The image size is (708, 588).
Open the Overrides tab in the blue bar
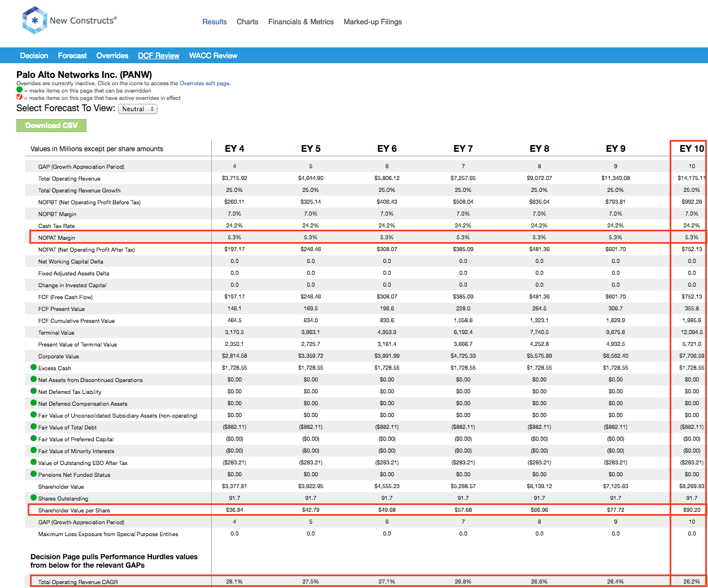coord(112,55)
